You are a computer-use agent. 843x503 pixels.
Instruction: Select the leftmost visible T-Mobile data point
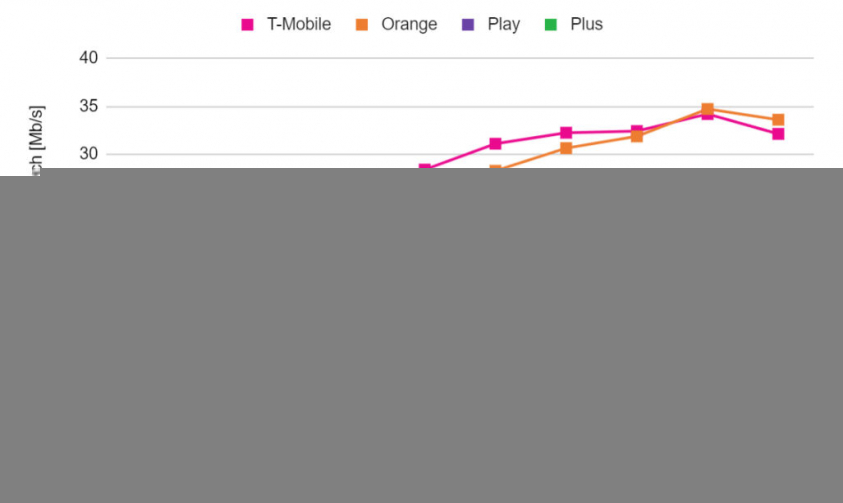[425, 170]
